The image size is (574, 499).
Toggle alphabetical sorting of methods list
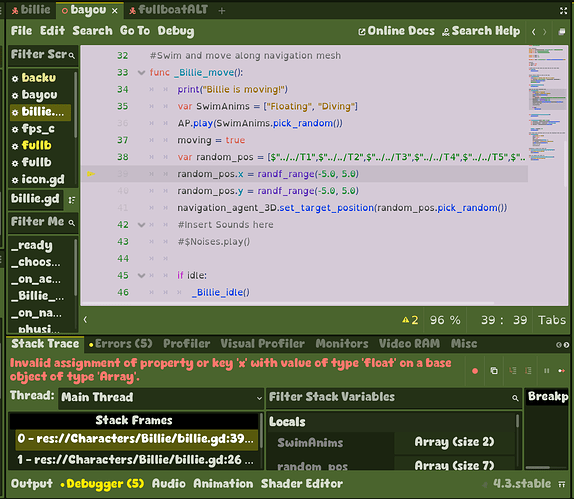click(72, 200)
